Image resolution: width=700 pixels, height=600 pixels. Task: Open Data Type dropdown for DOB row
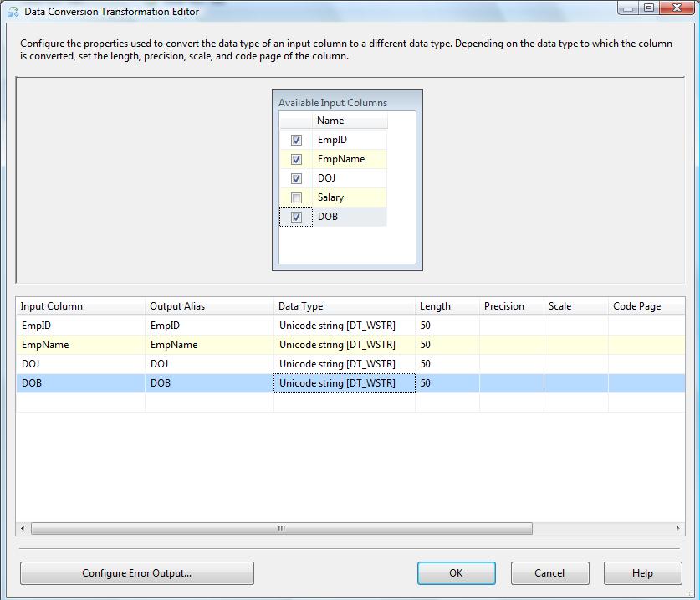[344, 383]
